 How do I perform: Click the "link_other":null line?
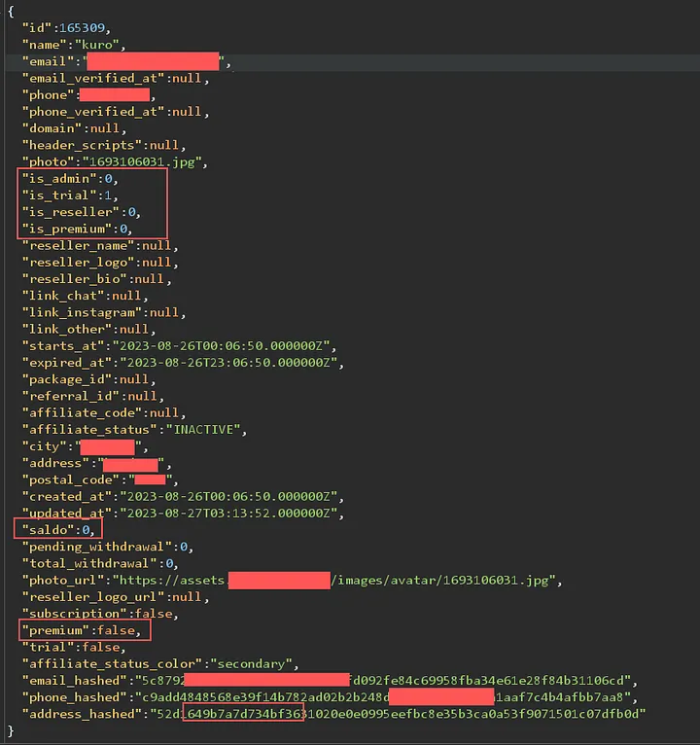click(88, 330)
